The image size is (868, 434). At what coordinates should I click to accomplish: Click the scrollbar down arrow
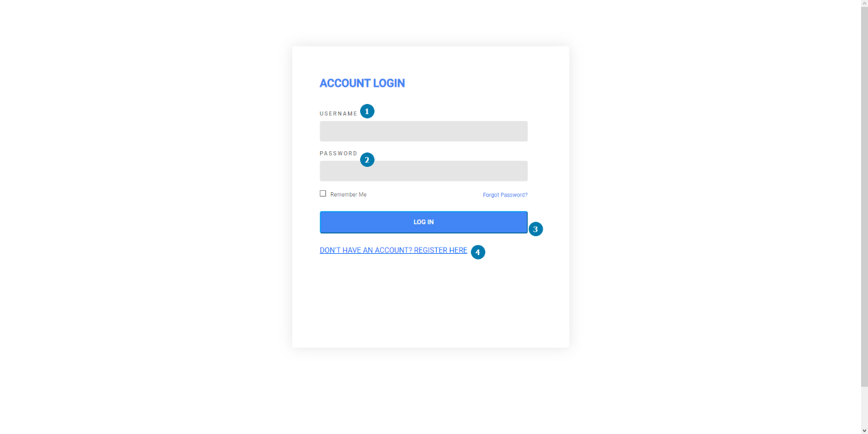click(x=864, y=430)
